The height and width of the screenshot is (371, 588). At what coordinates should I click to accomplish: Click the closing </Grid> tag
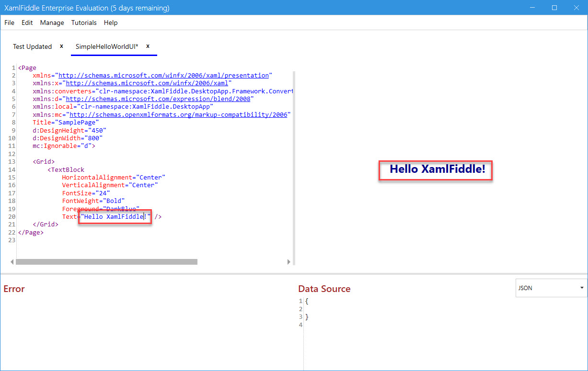[x=46, y=224]
